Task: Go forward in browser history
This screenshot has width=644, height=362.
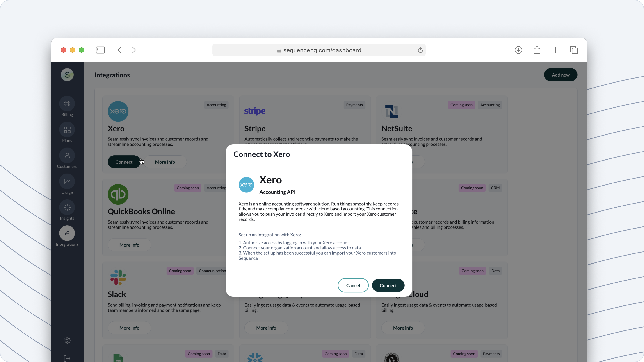Action: pos(134,50)
